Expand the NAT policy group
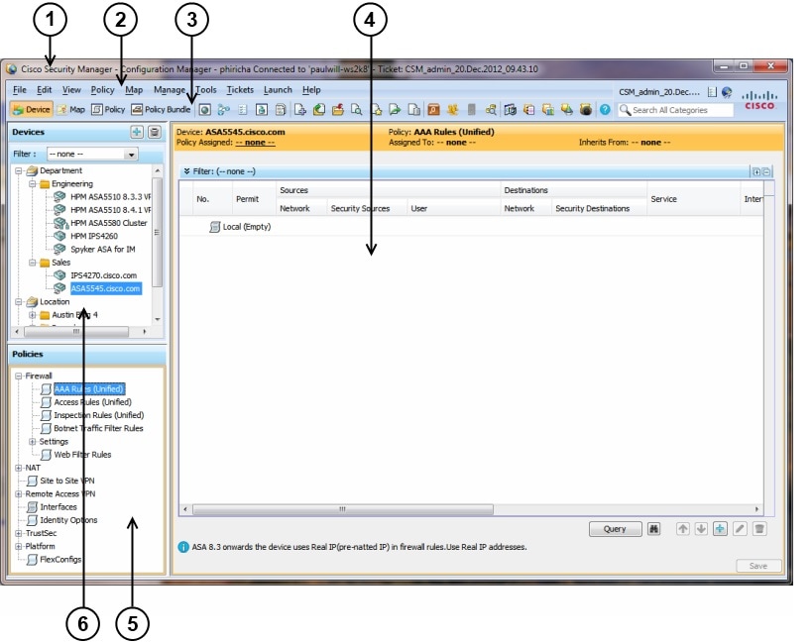The width and height of the screenshot is (812, 644). coord(19,468)
